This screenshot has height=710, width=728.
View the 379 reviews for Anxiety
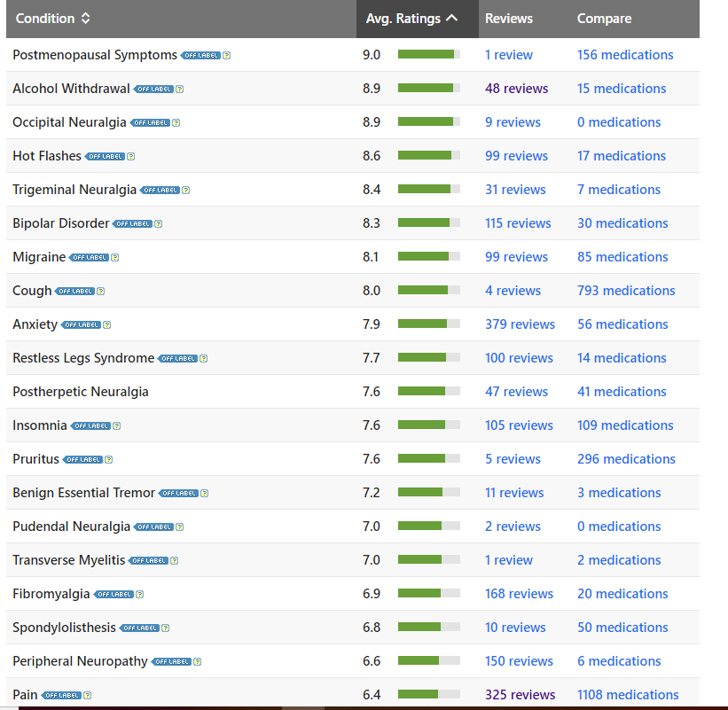(x=520, y=324)
